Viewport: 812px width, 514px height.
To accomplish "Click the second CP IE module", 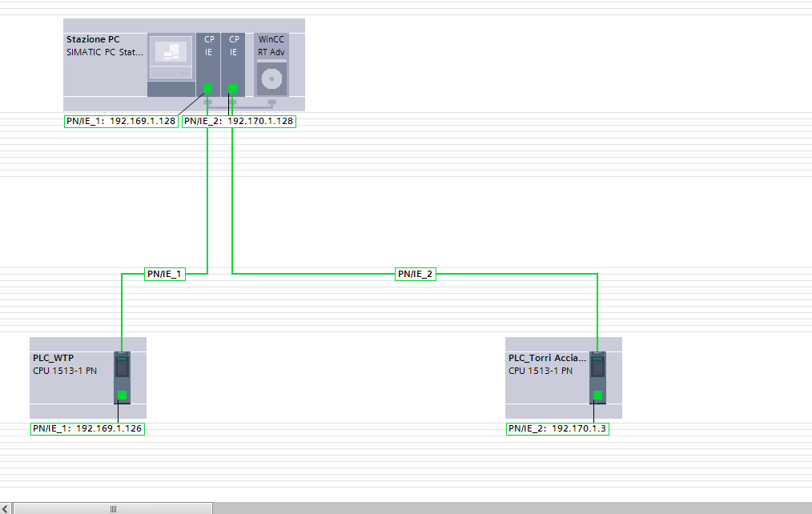I will point(233,64).
